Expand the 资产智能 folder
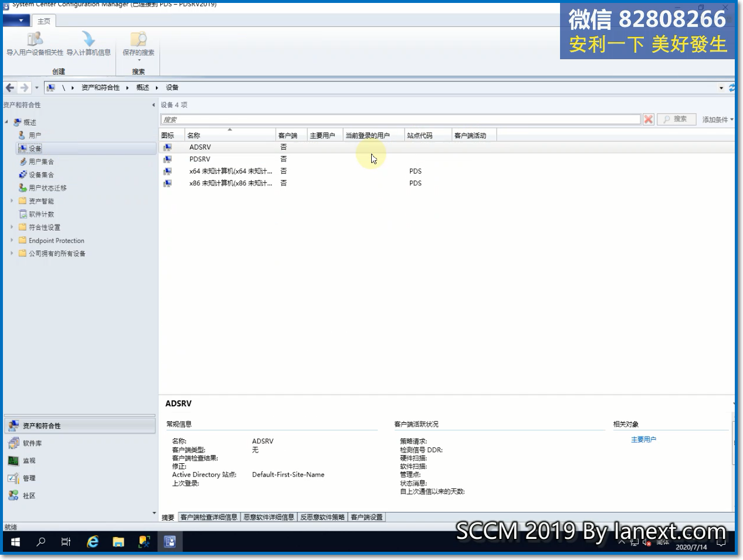The image size is (743, 560). pos(12,201)
